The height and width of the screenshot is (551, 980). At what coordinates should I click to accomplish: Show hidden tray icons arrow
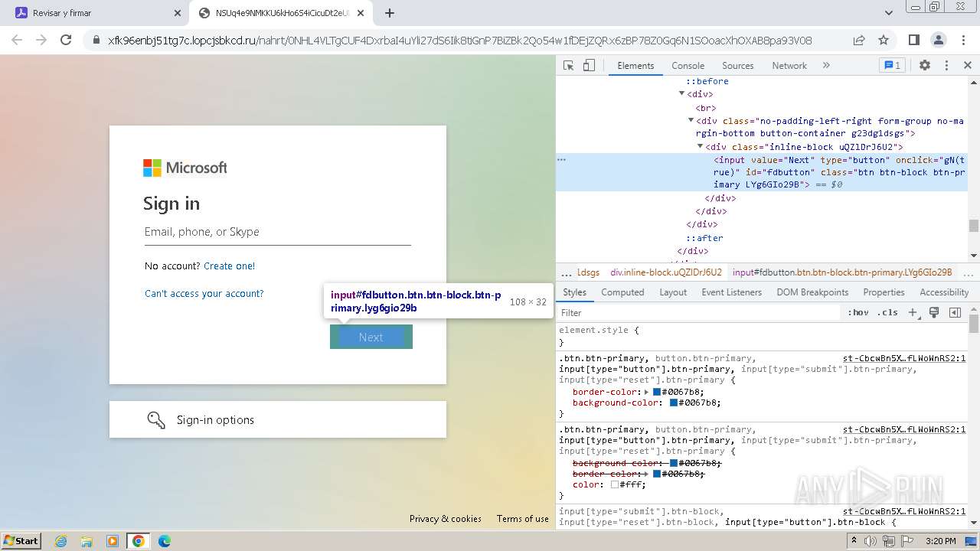[854, 541]
